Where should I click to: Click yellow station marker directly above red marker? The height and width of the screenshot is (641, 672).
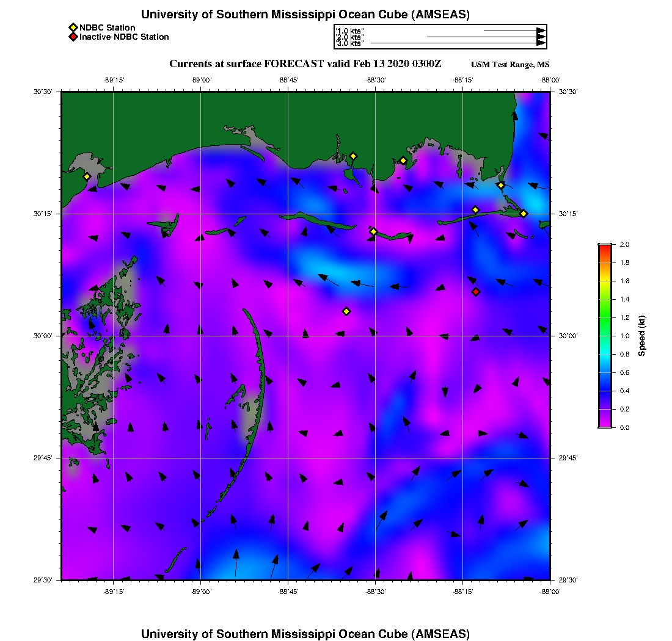pos(475,210)
